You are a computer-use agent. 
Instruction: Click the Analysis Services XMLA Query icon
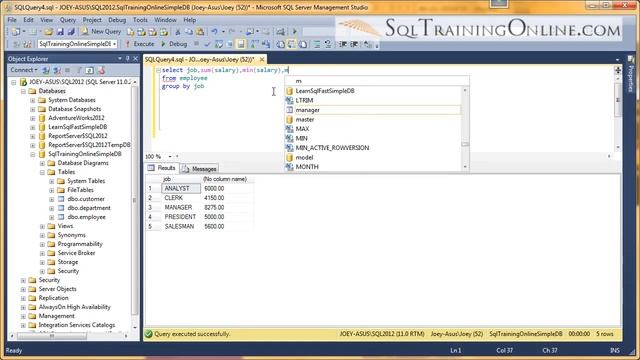pyautogui.click(x=164, y=31)
